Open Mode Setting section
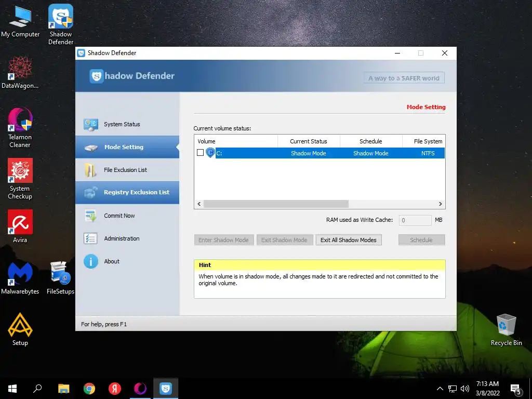 pos(127,147)
